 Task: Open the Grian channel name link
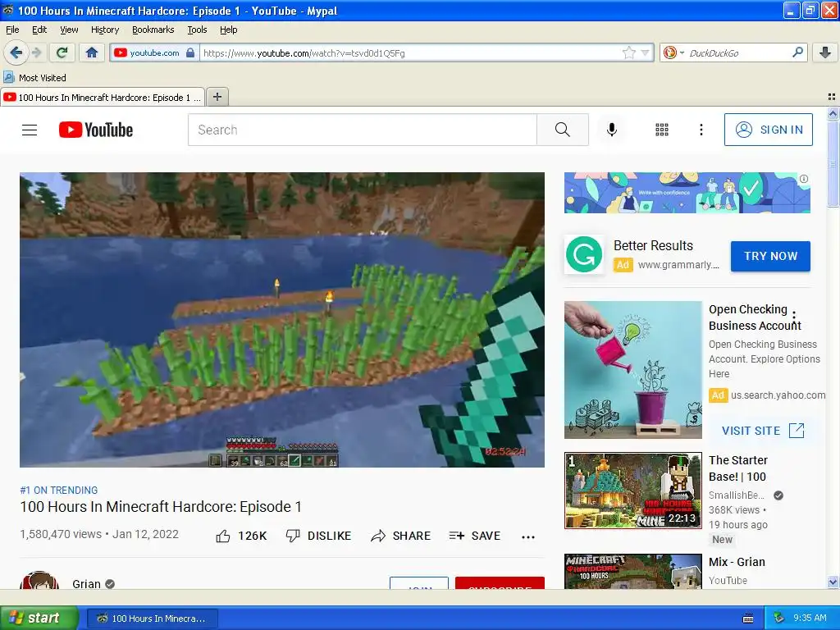click(86, 584)
